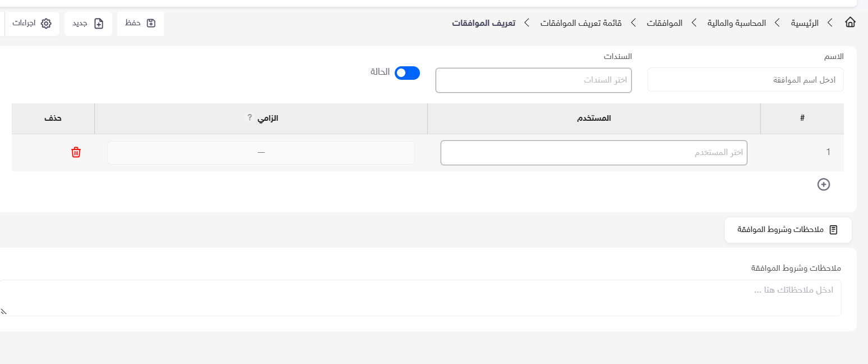Click the ملاحظاتك notes text area
The image size is (868, 364).
[x=420, y=298]
